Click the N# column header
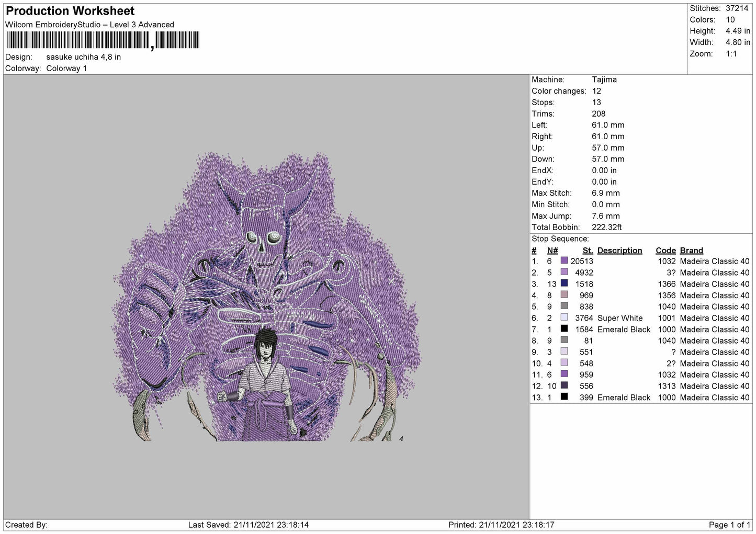Viewport: 756px width, 534px height. 552,251
